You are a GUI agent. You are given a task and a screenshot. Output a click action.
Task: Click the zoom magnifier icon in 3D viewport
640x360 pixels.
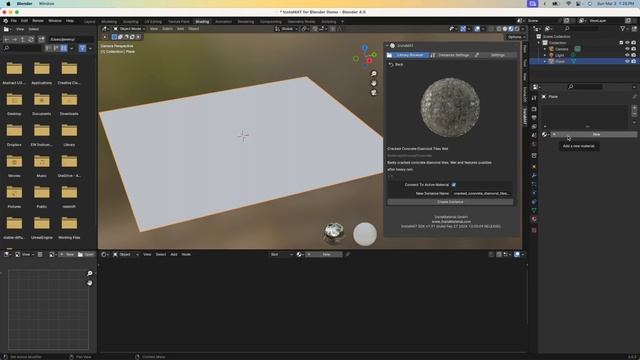373,73
